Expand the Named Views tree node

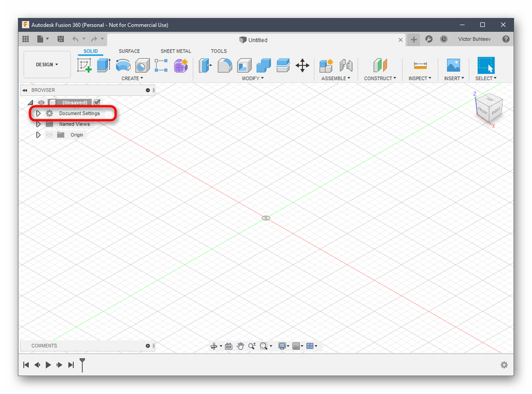pos(38,124)
